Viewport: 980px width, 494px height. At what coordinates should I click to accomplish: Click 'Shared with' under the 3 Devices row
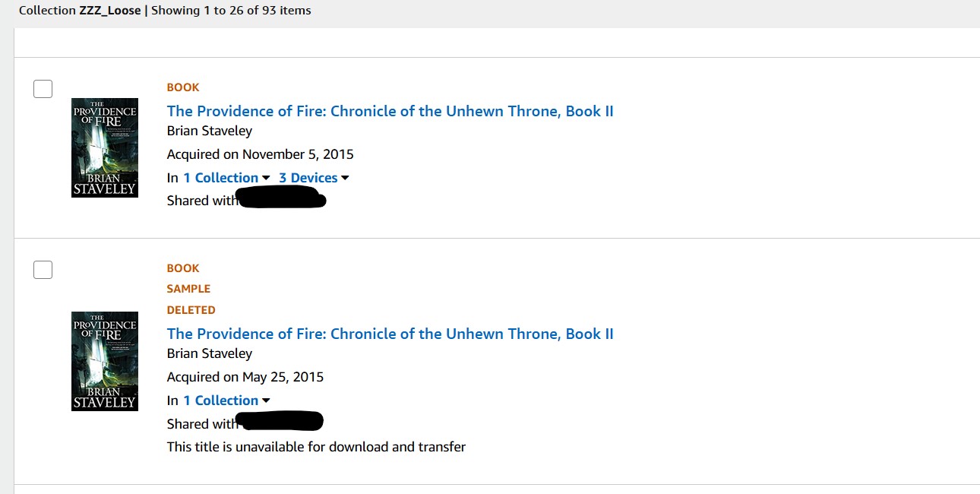202,201
